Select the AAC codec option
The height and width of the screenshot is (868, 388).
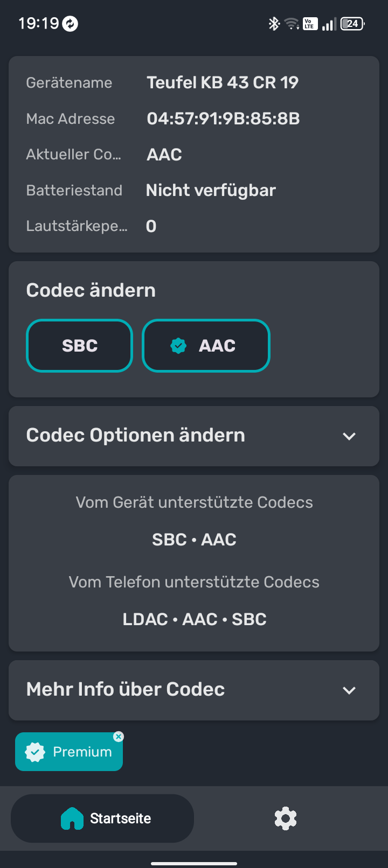(x=206, y=346)
